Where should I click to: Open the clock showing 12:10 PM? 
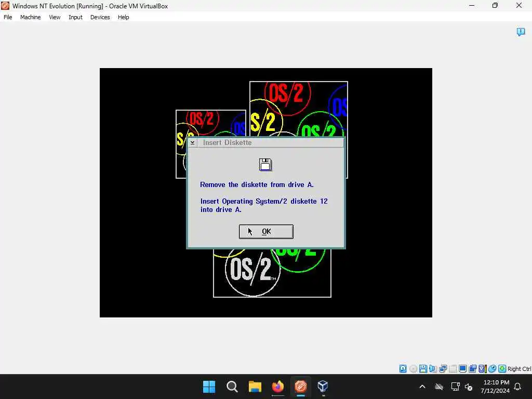coord(495,387)
